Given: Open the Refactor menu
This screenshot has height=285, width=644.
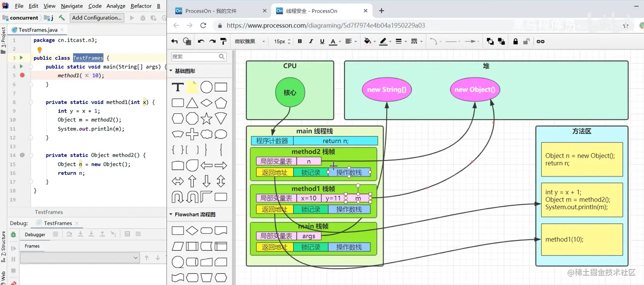Looking at the screenshot, I should [141, 6].
